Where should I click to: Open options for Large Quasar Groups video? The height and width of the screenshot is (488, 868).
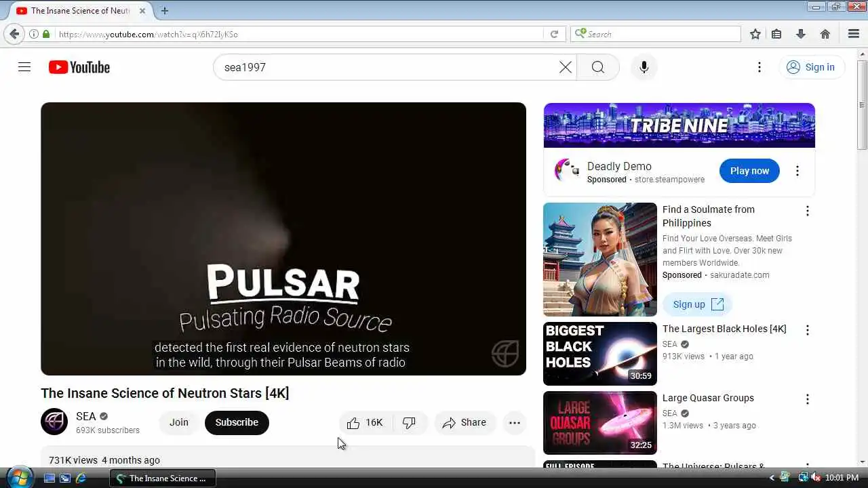tap(807, 399)
